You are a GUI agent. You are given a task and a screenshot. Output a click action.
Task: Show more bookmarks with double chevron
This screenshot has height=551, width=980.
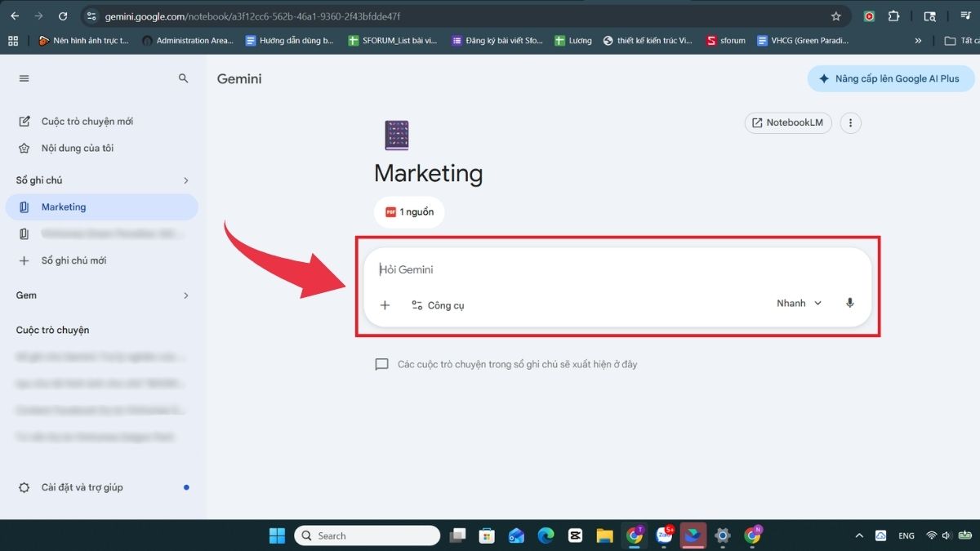(918, 40)
